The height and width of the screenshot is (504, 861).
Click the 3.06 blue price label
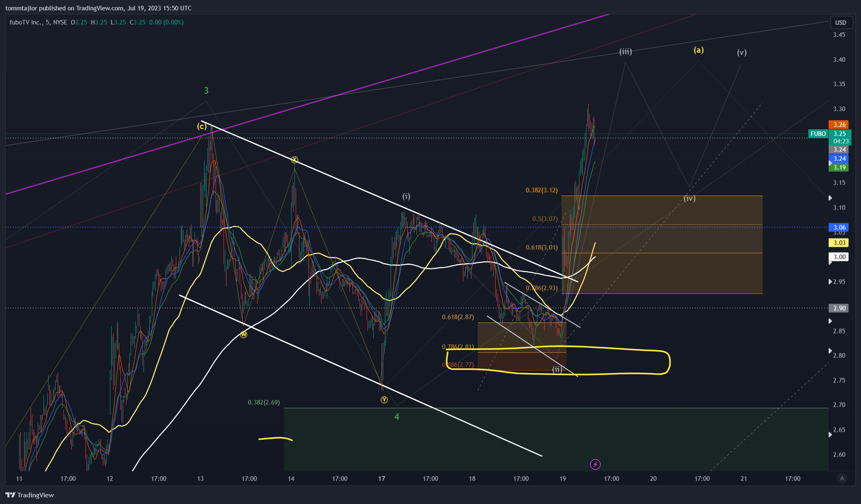[x=839, y=227]
